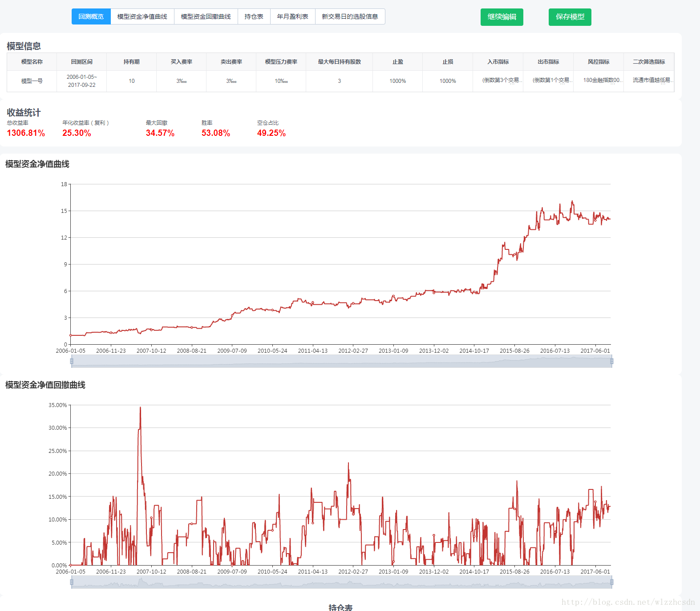700x611 pixels.
Task: Click the date range cell 2006-01-05~2017-09-22
Action: click(x=82, y=81)
